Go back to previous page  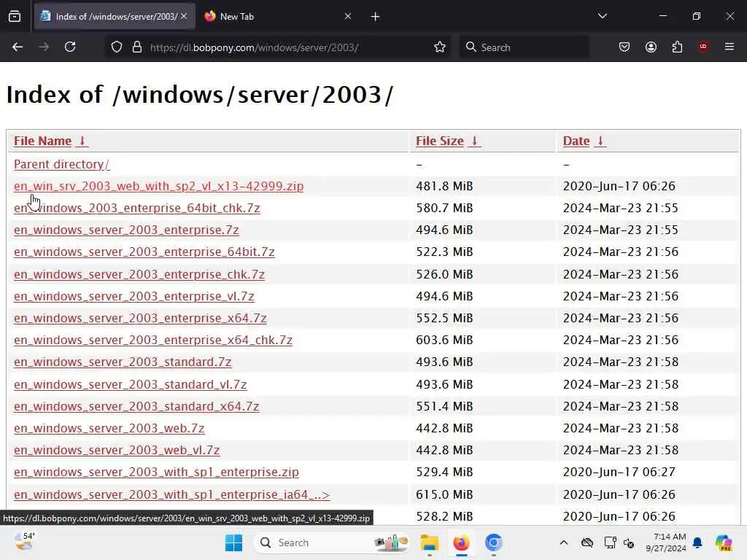click(18, 47)
